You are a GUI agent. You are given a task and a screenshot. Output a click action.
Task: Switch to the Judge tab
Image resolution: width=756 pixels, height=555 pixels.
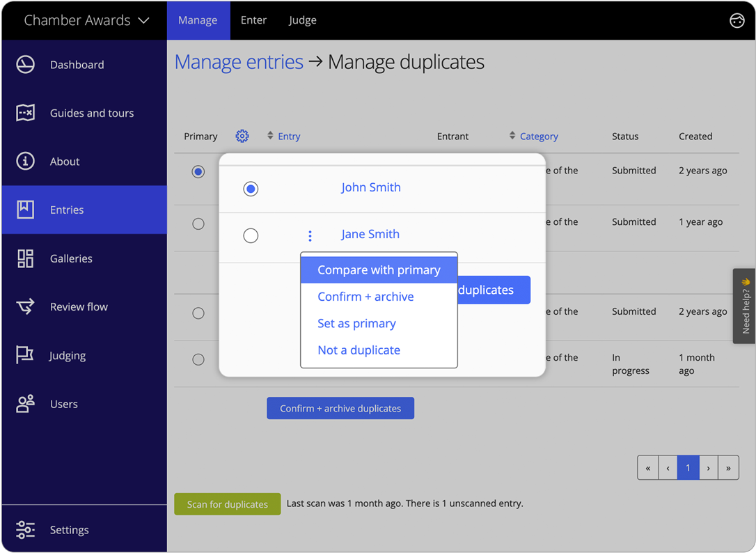point(302,20)
